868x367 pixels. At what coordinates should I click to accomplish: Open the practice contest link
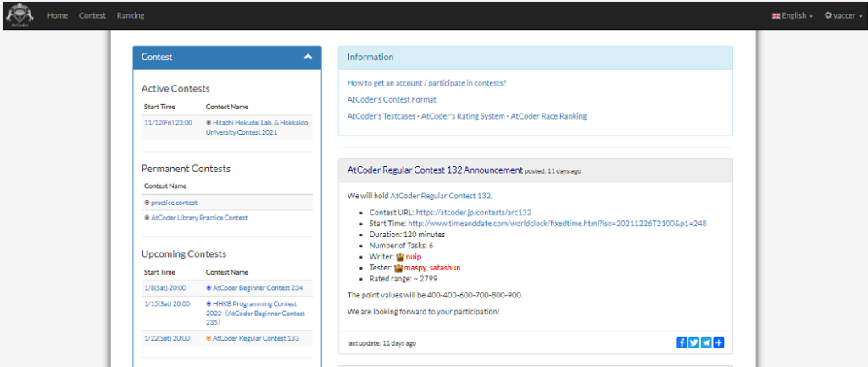[x=174, y=203]
